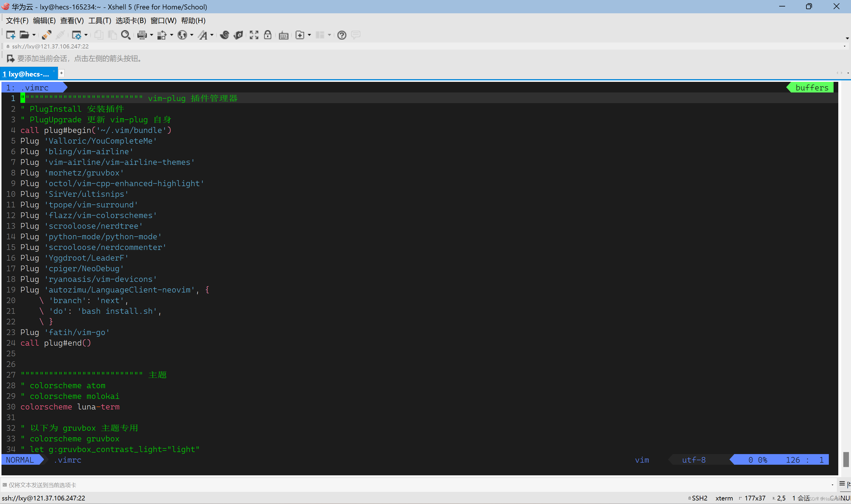Switch to the lxy@hecs tab
Screen dimensions: 851x504
27,74
